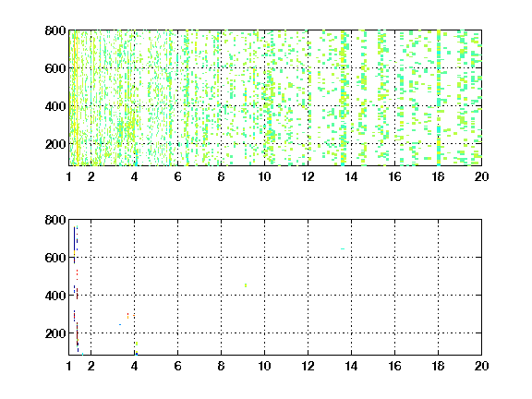The width and height of the screenshot is (532, 399).
Task: Click x-axis tick label 10 under upper plot
Action: click(264, 176)
